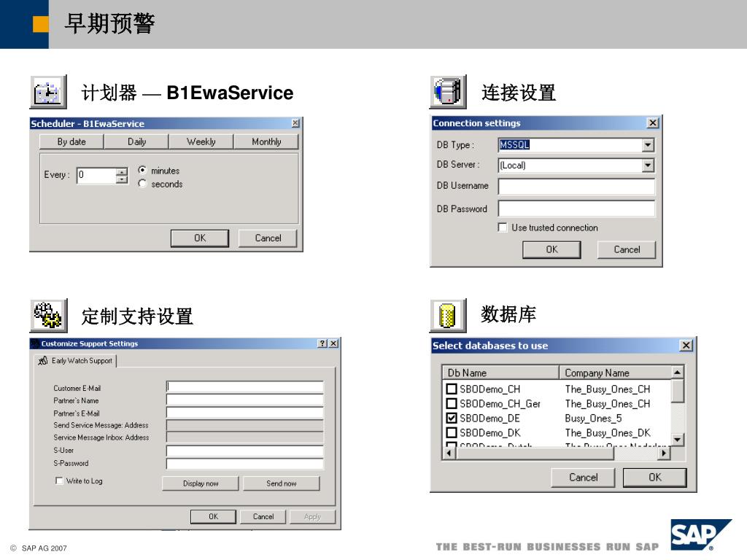Viewport: 747px width, 560px height.
Task: Click the database list scroll up arrow
Action: (x=677, y=371)
